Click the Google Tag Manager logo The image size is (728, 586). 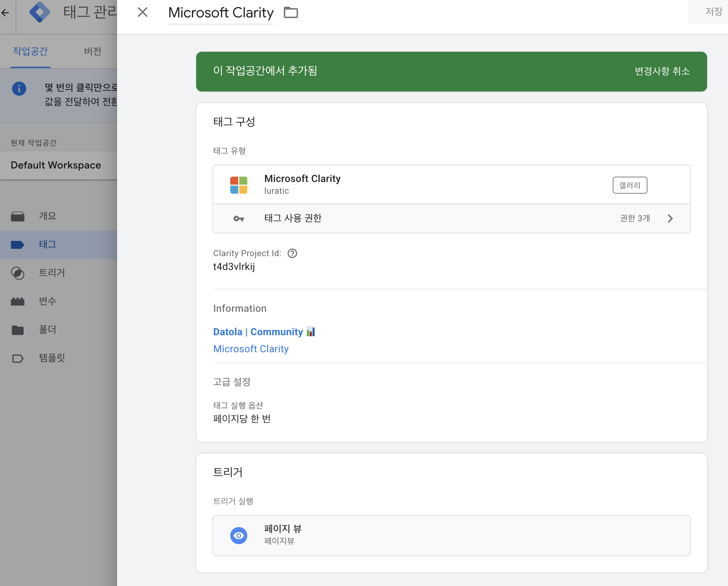click(39, 12)
